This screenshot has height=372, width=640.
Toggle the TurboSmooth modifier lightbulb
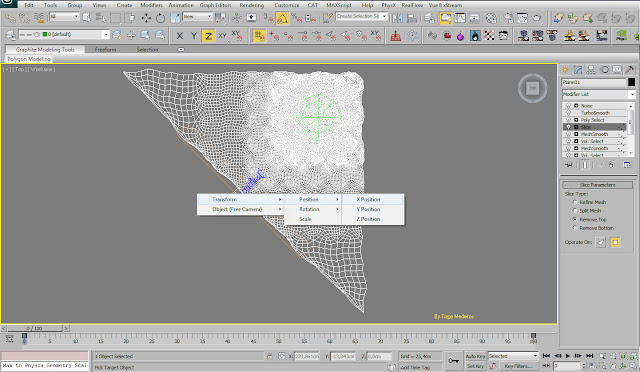click(568, 113)
